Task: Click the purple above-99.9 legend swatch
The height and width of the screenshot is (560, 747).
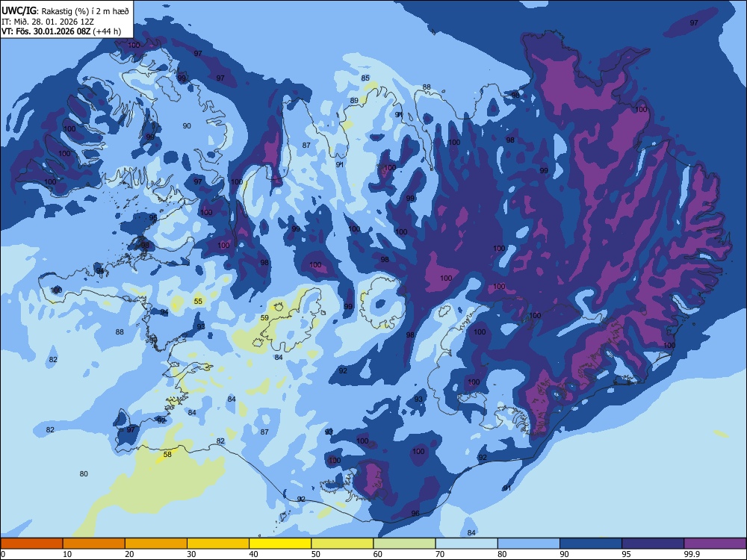Action: pos(715,544)
